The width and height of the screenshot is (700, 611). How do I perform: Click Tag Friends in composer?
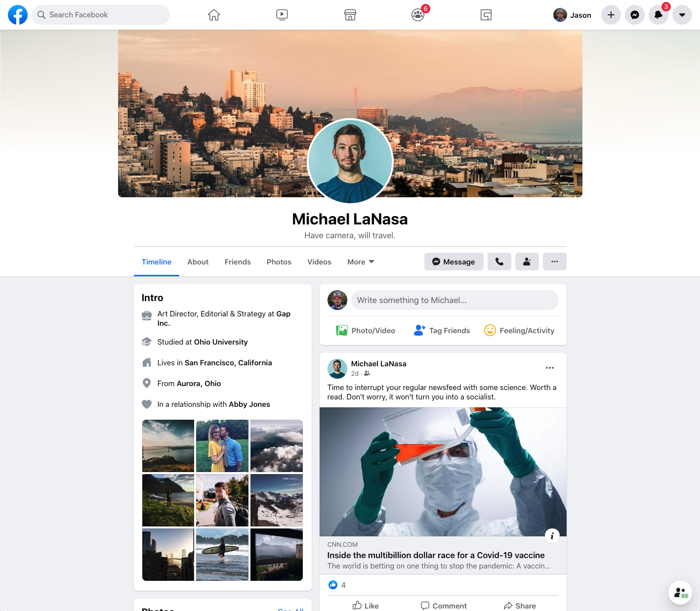442,331
